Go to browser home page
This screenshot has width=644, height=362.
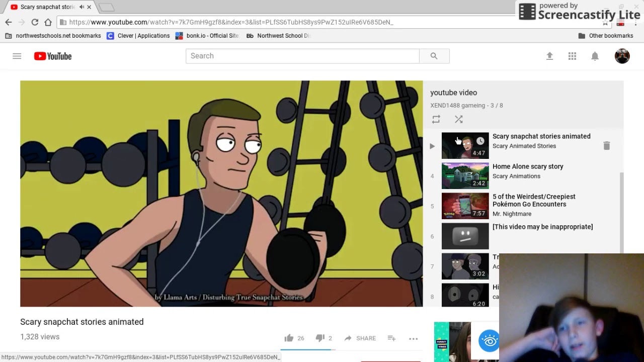48,22
